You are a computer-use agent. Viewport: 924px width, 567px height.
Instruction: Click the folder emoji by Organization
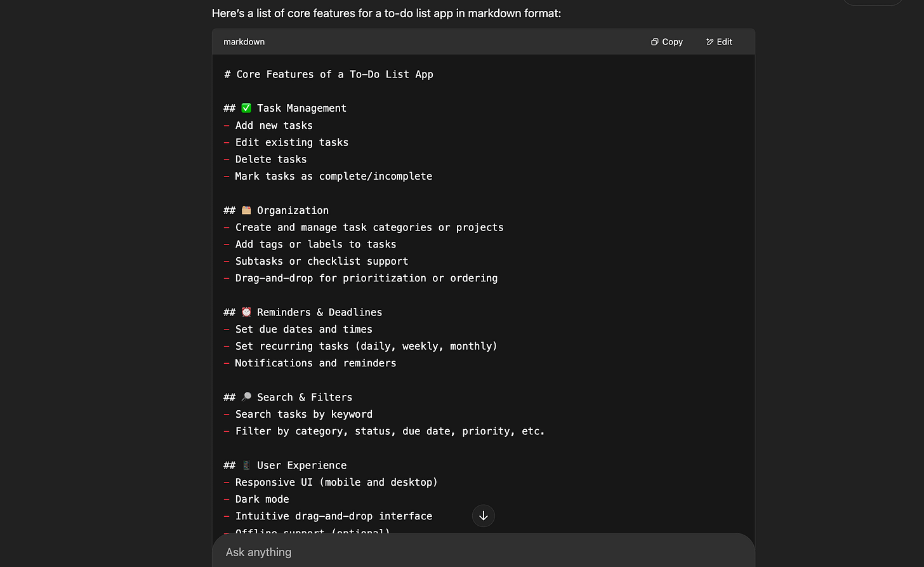pos(246,210)
